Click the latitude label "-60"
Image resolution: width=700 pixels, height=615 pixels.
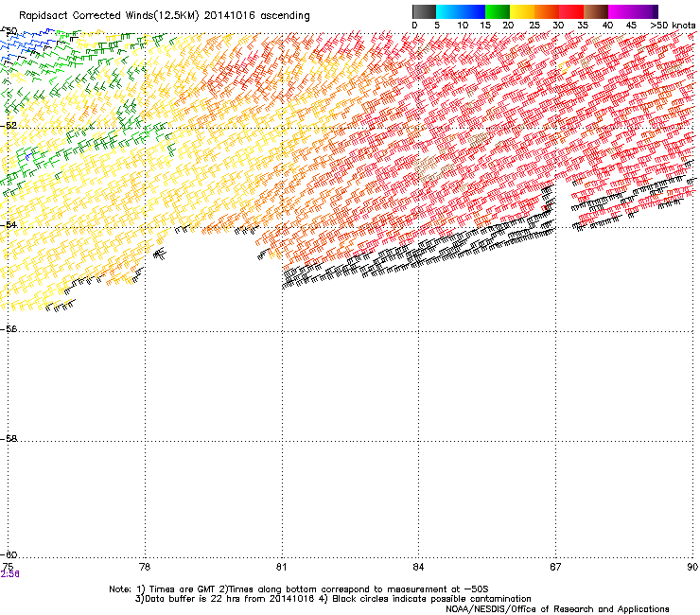click(9, 554)
